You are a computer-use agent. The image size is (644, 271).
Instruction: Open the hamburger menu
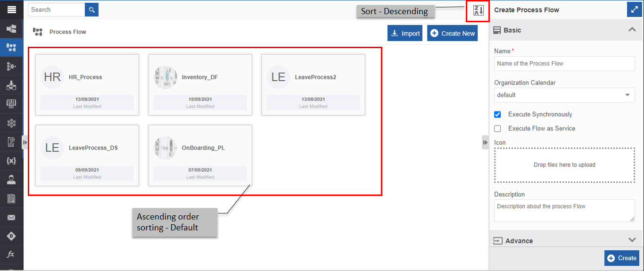(11, 9)
